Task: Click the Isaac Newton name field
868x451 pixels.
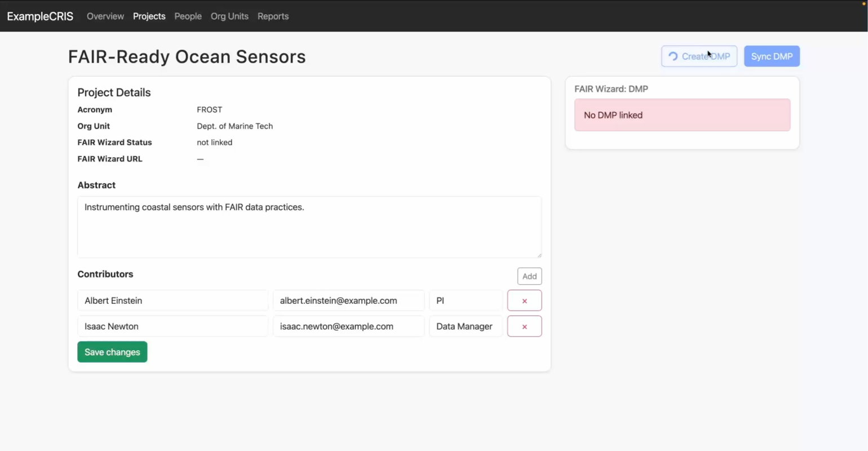Action: click(172, 326)
